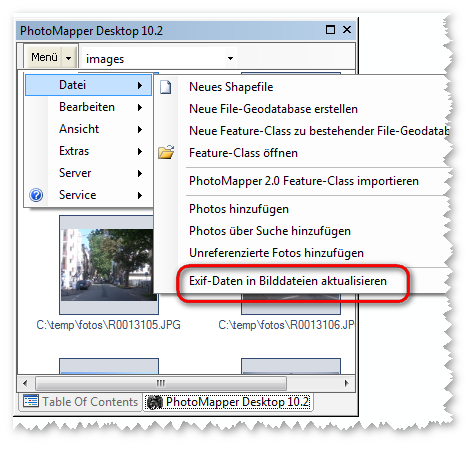Click the new document icon beside Neues Shapefile
This screenshot has width=472, height=449.
[x=166, y=87]
